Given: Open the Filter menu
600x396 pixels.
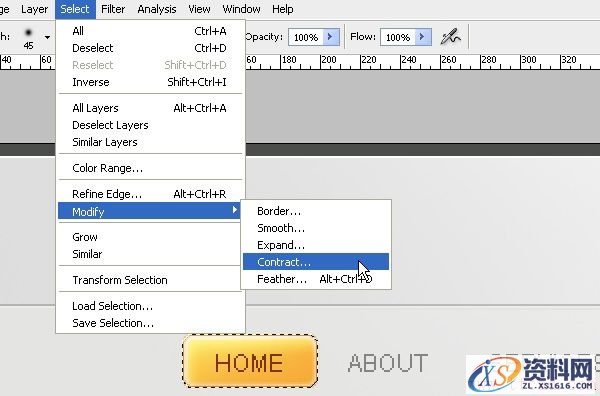Looking at the screenshot, I should pos(113,9).
